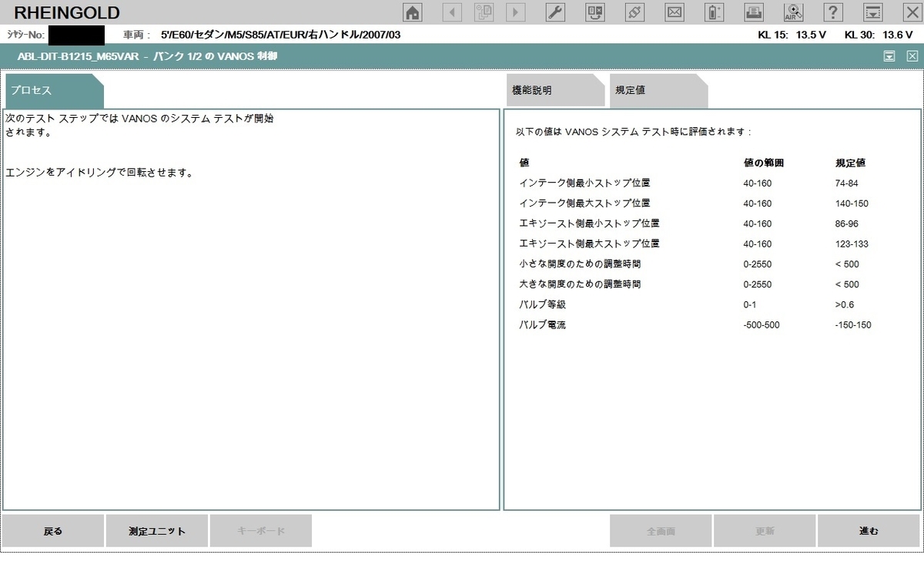Open the copy documents toolbar icon
Screen dimensions: 924x578
(x=484, y=12)
